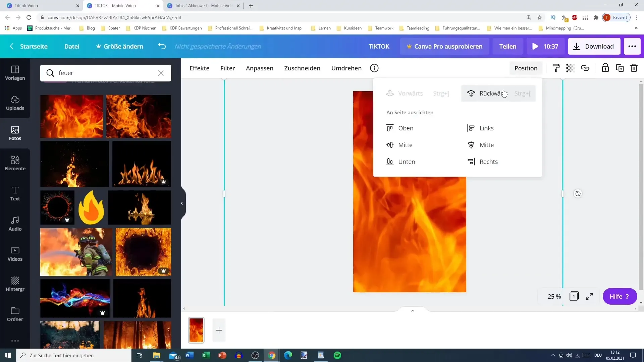Clear the feuer search field
Viewport: 644px width, 362px height.
click(161, 73)
